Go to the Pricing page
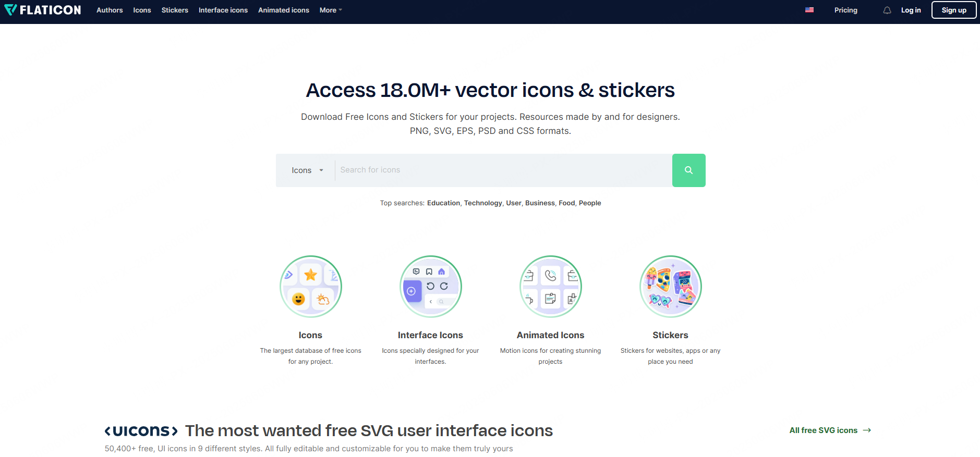Viewport: 980px width, 457px height. [846, 10]
